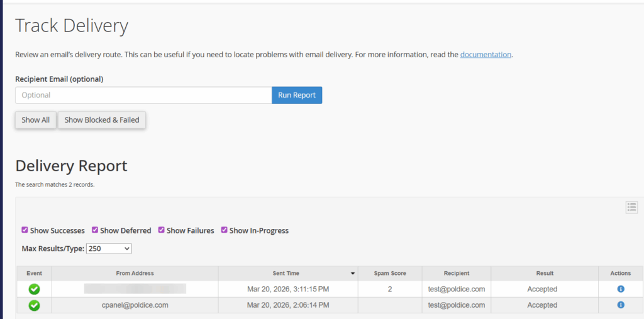Sort by Result column header
The image size is (644, 319).
point(545,274)
